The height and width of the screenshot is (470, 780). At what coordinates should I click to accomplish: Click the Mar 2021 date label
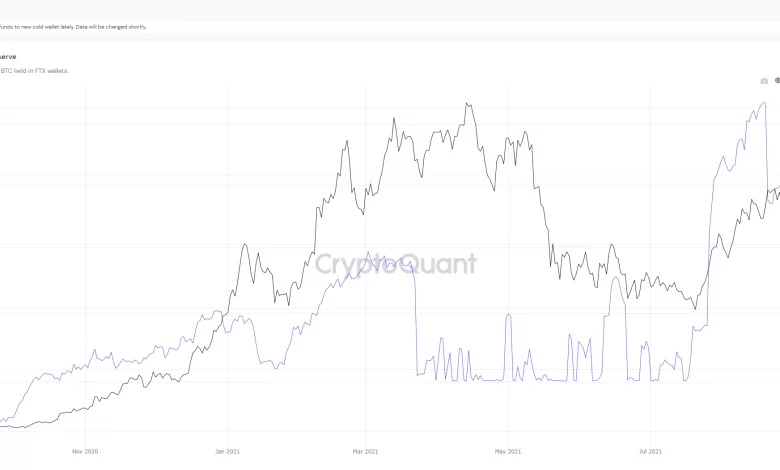pyautogui.click(x=367, y=451)
